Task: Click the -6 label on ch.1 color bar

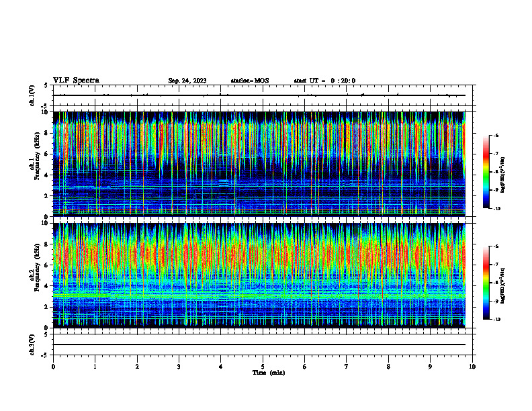Action: point(496,136)
